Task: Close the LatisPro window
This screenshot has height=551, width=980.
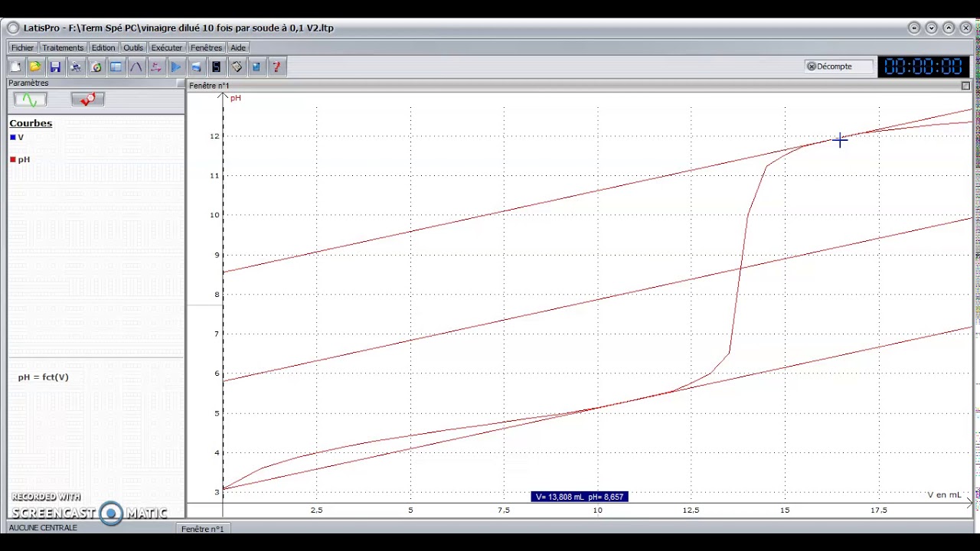Action: 966,28
